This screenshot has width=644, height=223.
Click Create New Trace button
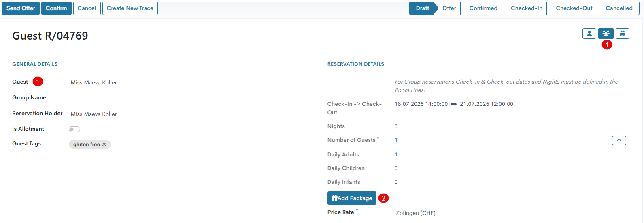click(130, 8)
